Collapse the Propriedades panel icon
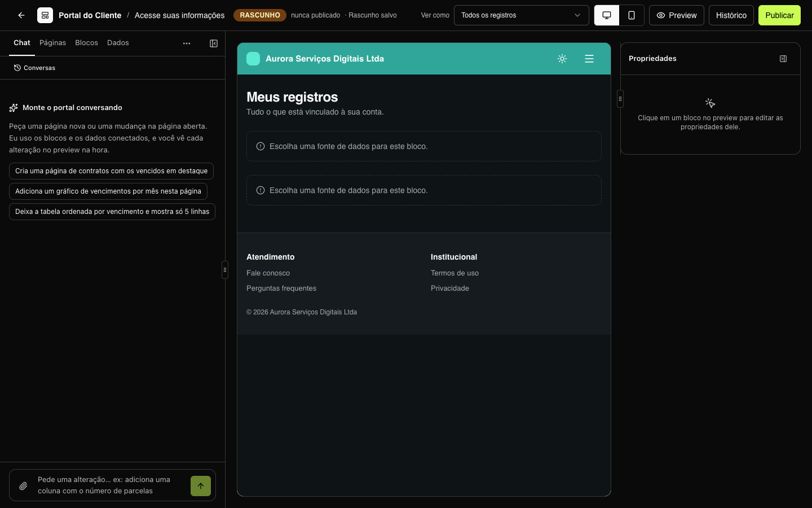The height and width of the screenshot is (508, 812). (x=783, y=59)
